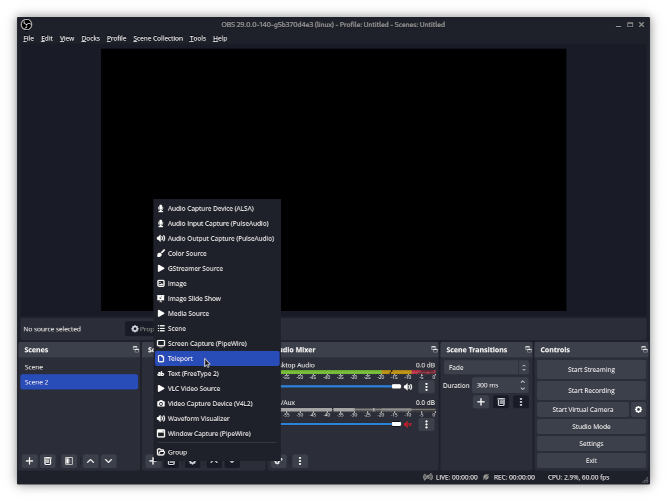Unmute the Mic/Aux red speaker icon
This screenshot has height=501, width=667.
tap(408, 424)
